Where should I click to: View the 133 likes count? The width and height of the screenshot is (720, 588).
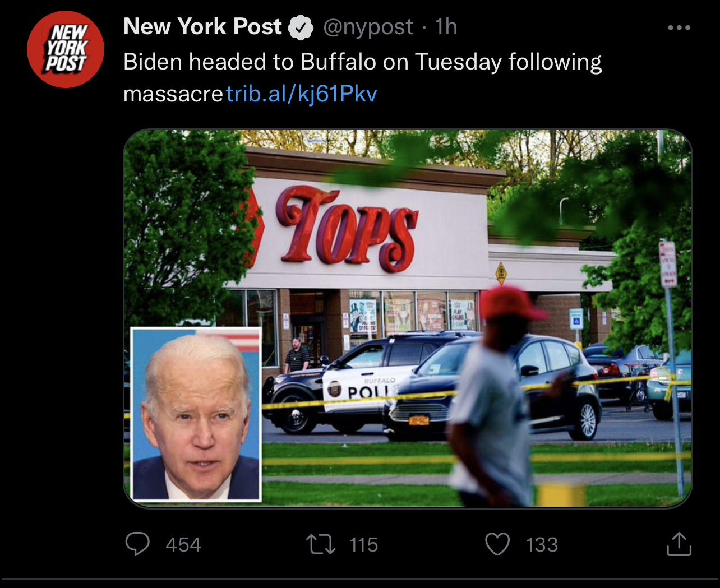[542, 545]
